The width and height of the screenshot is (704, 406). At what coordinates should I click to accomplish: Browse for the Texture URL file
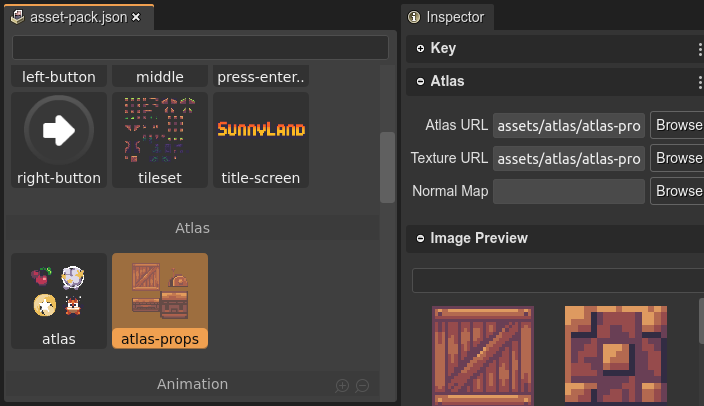point(677,158)
